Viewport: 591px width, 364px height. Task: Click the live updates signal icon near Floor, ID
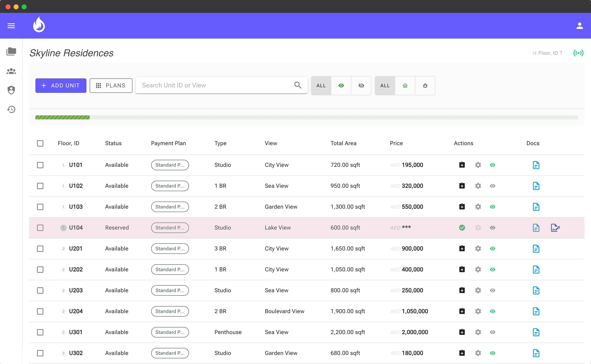tap(579, 53)
